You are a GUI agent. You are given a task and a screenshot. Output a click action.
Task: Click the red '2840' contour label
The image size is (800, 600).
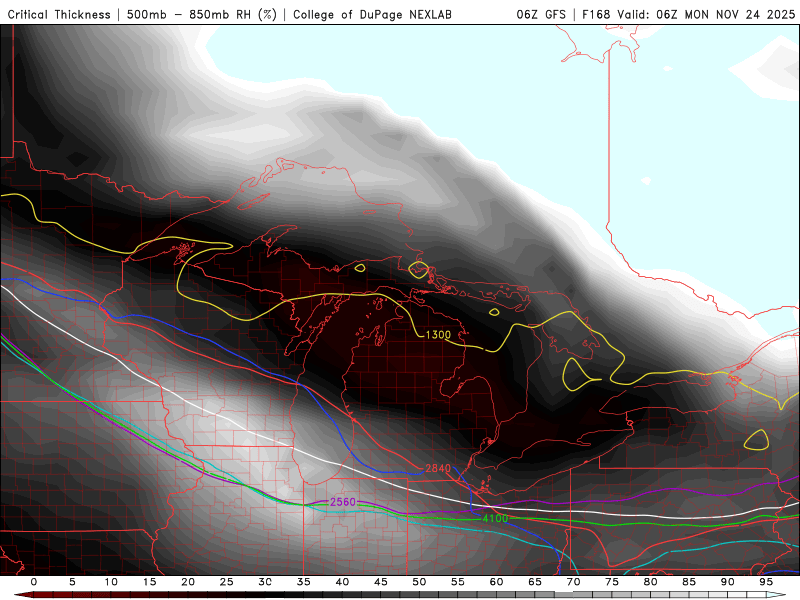point(438,468)
